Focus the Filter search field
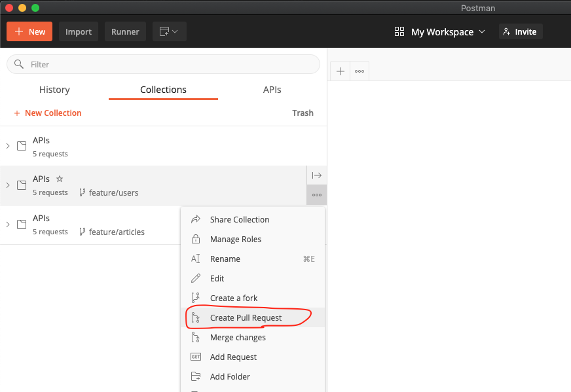This screenshot has height=392, width=571. tap(164, 64)
